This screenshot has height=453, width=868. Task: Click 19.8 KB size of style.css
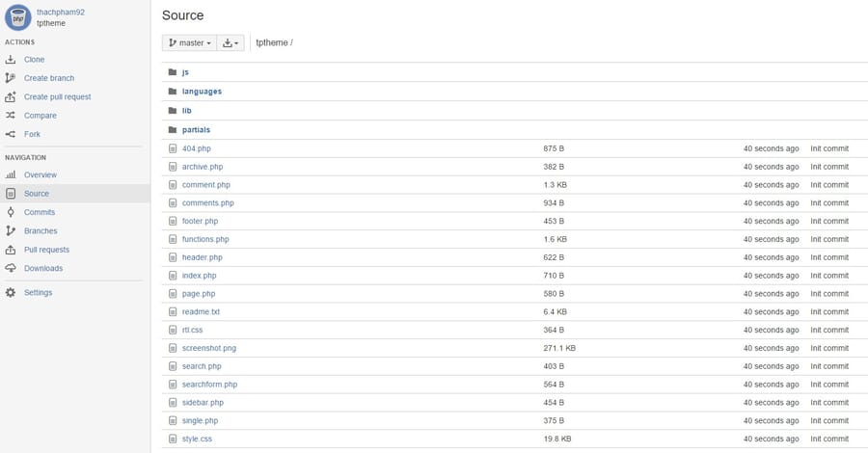[556, 440]
